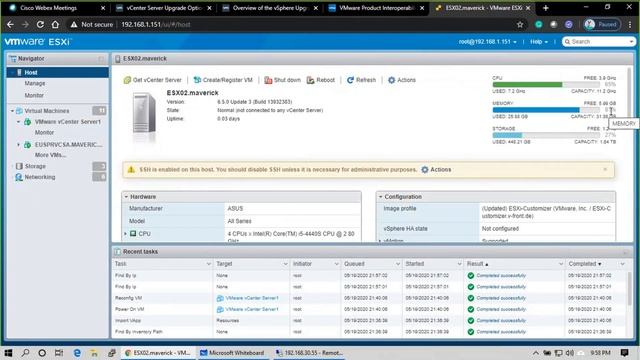The height and width of the screenshot is (360, 640).
Task: Collapse the Hardware panel
Action: [x=126, y=197]
